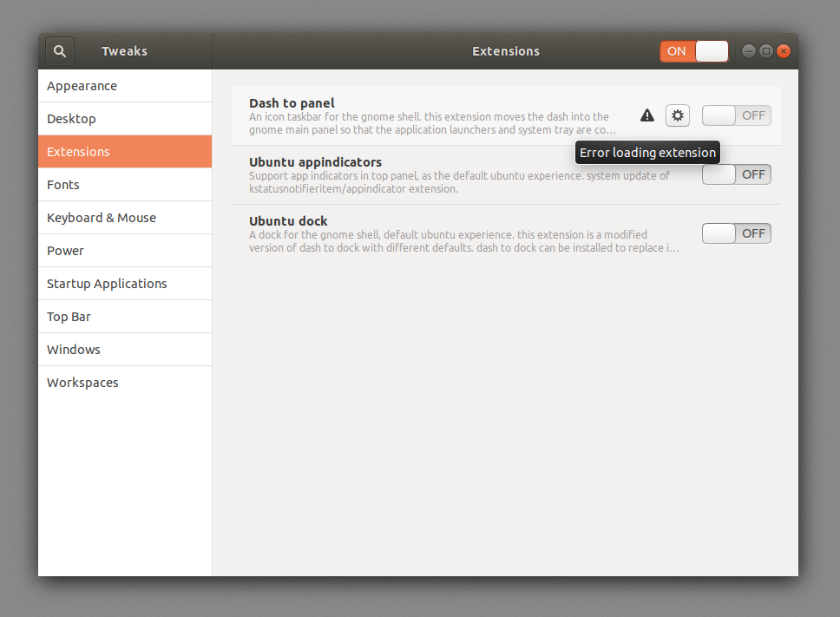
Task: Open the search in Tweaks header
Action: 60,51
